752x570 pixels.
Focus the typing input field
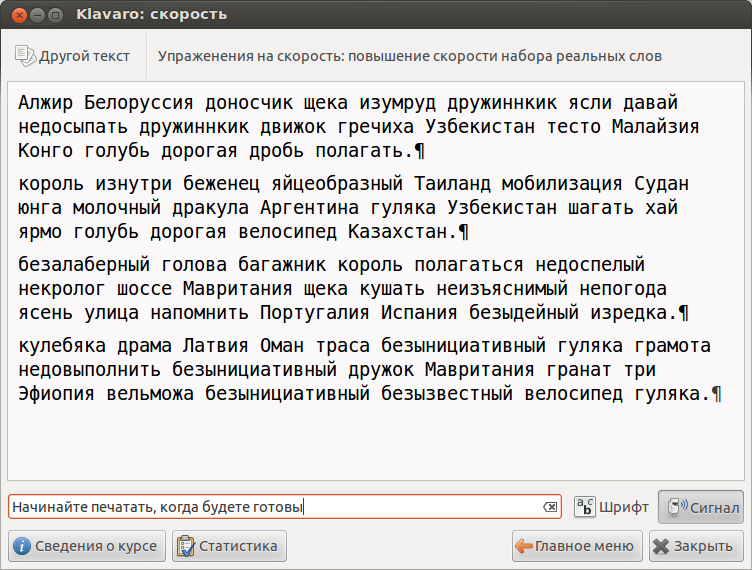pos(284,507)
